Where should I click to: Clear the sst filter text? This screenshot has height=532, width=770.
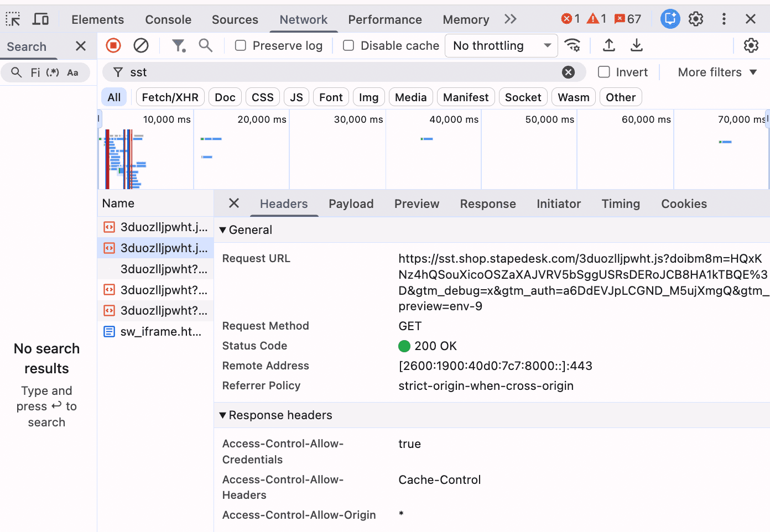[568, 72]
